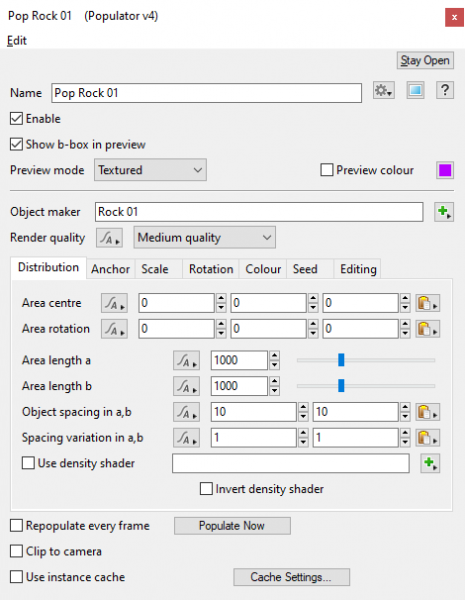The height and width of the screenshot is (600, 465).
Task: Open animation button for Area length a
Action: click(186, 360)
